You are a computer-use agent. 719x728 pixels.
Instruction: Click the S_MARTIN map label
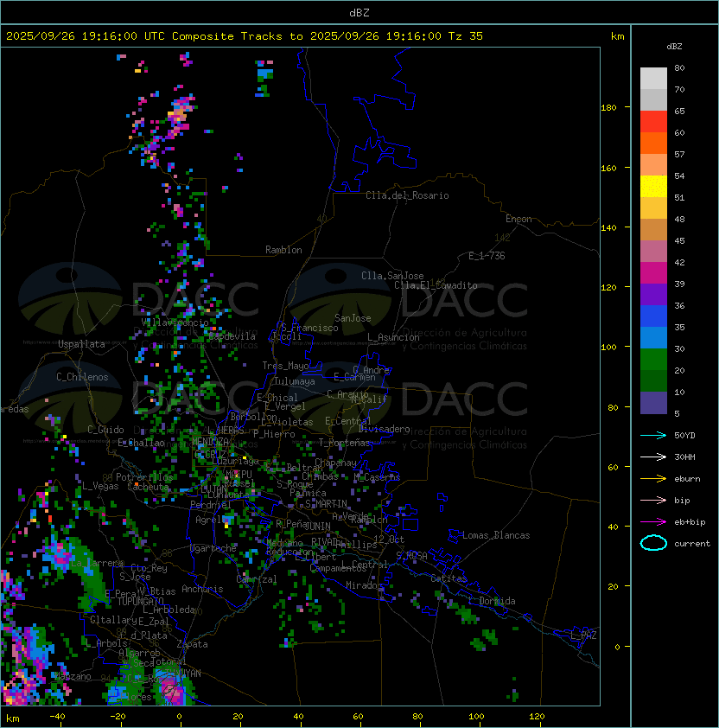coord(326,504)
